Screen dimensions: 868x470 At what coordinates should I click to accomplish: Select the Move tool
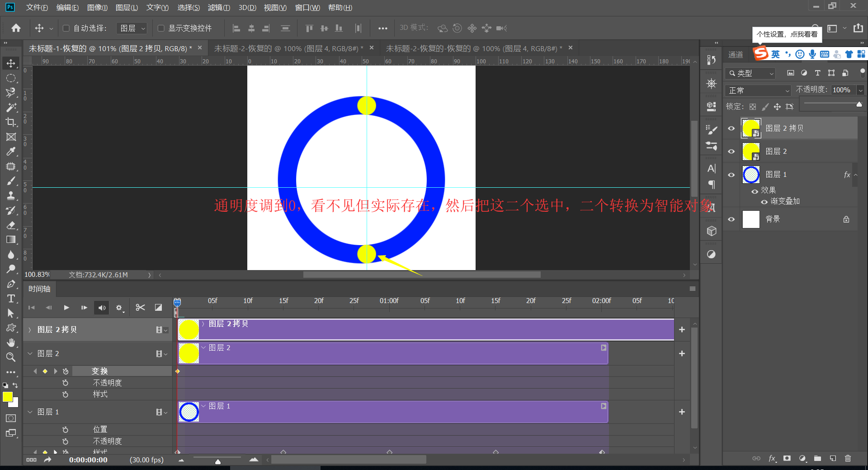click(x=11, y=63)
